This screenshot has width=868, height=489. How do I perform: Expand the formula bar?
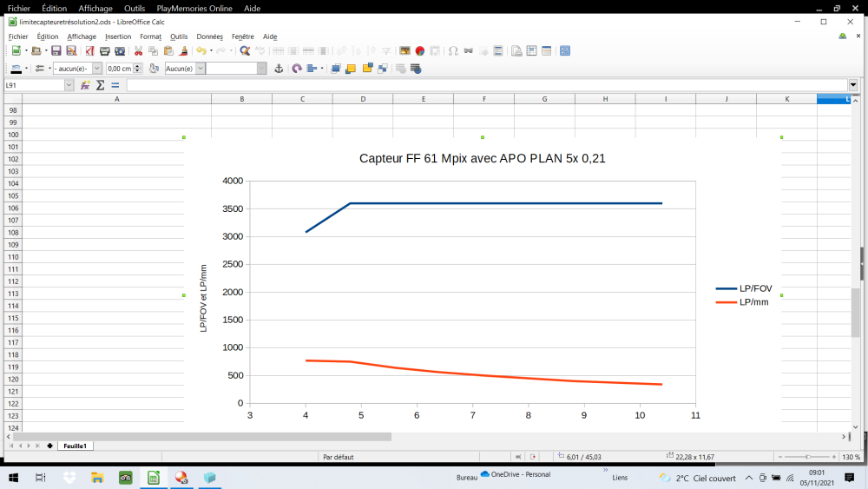pos(853,85)
